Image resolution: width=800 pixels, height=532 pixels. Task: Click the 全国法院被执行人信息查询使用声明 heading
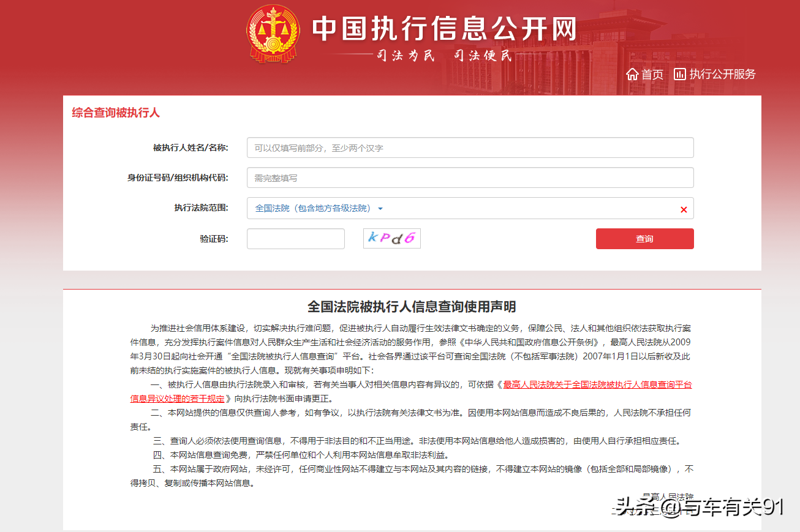pos(412,306)
